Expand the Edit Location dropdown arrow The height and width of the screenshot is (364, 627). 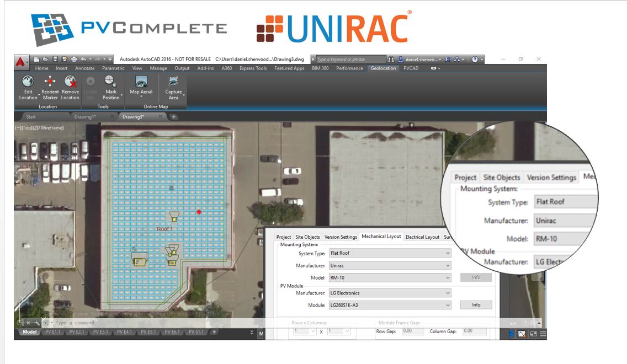(39, 95)
